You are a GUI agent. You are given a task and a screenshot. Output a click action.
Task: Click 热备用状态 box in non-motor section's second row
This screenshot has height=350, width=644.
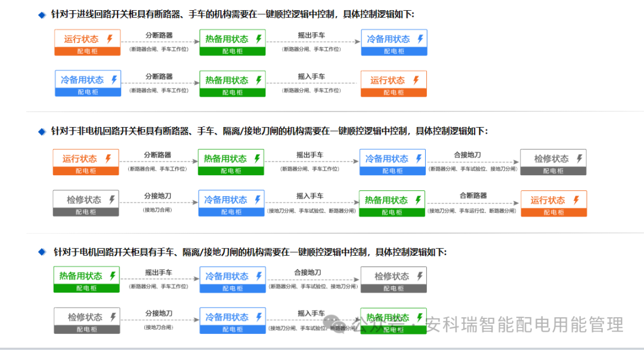[392, 204]
